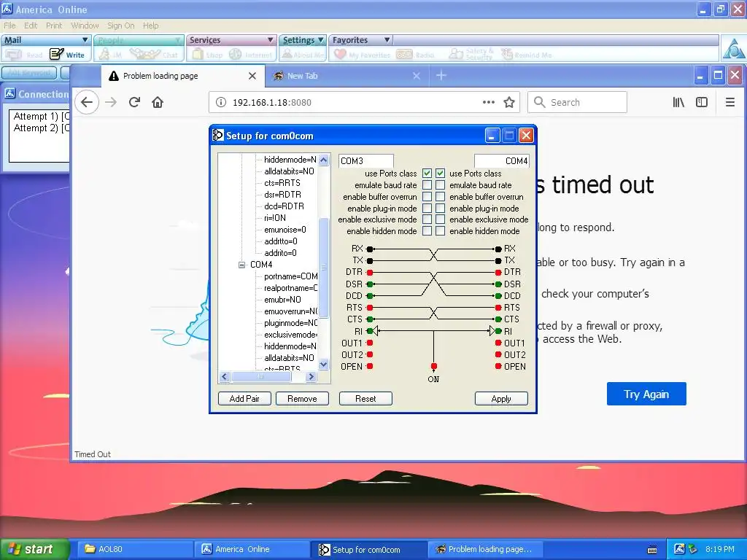The width and height of the screenshot is (747, 560).
Task: Open AOL Sign On menu
Action: tap(120, 26)
